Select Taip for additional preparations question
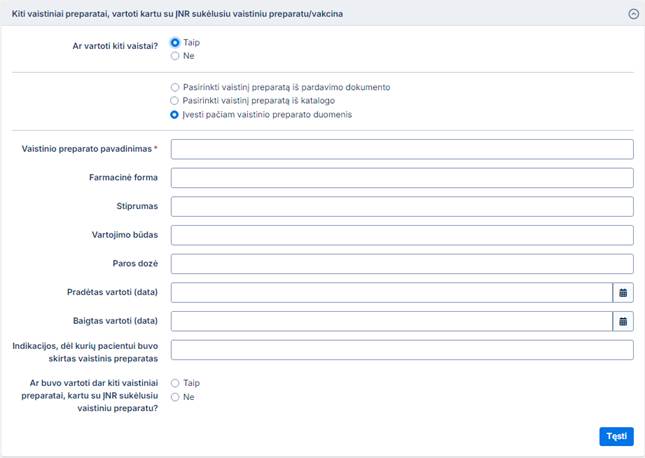 [x=176, y=383]
